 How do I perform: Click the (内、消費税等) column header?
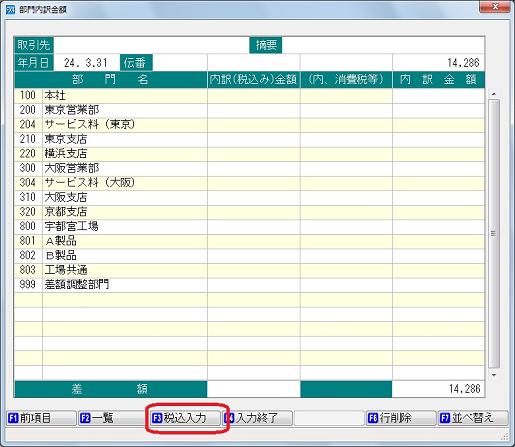346,80
